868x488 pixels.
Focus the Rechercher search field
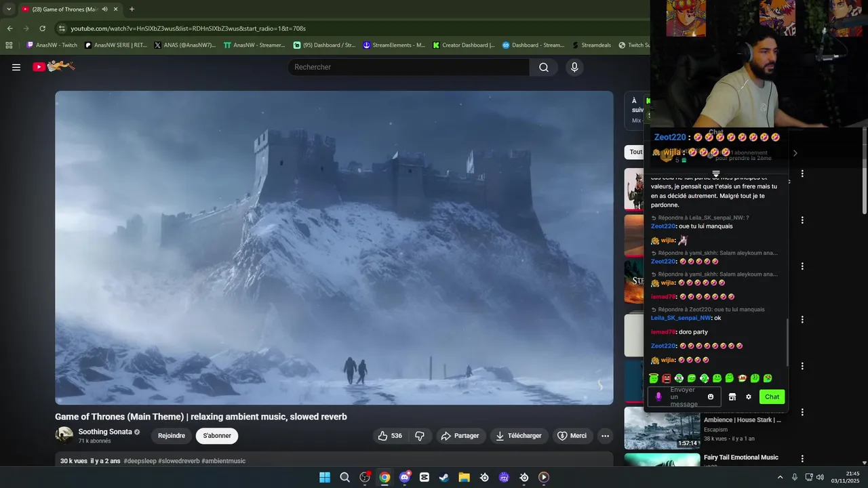(x=409, y=67)
